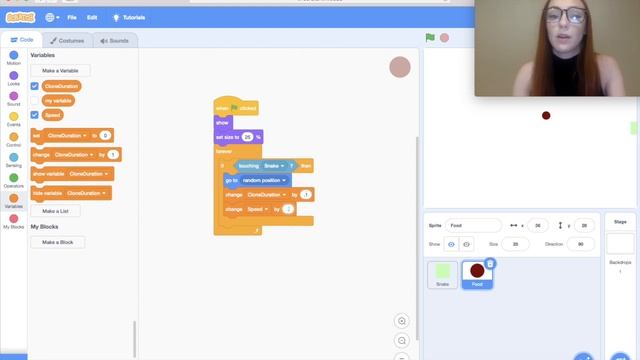
Task: Select the Events block category
Action: (x=13, y=119)
